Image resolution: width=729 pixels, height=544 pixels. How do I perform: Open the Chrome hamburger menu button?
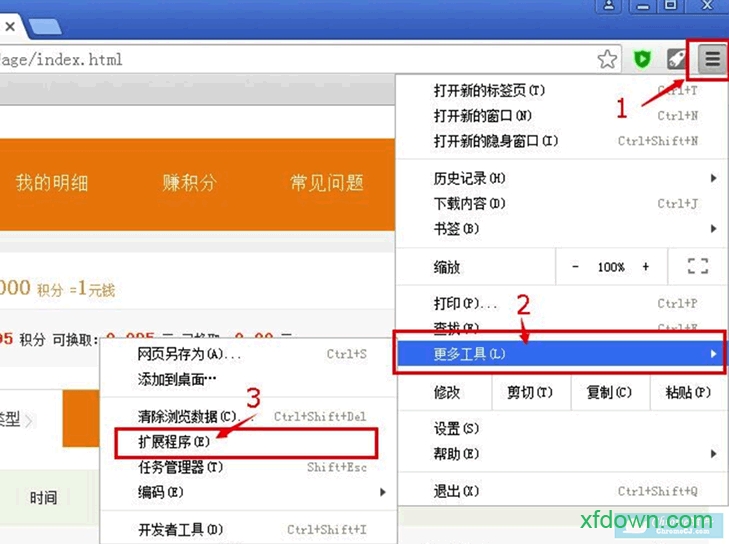tap(712, 59)
